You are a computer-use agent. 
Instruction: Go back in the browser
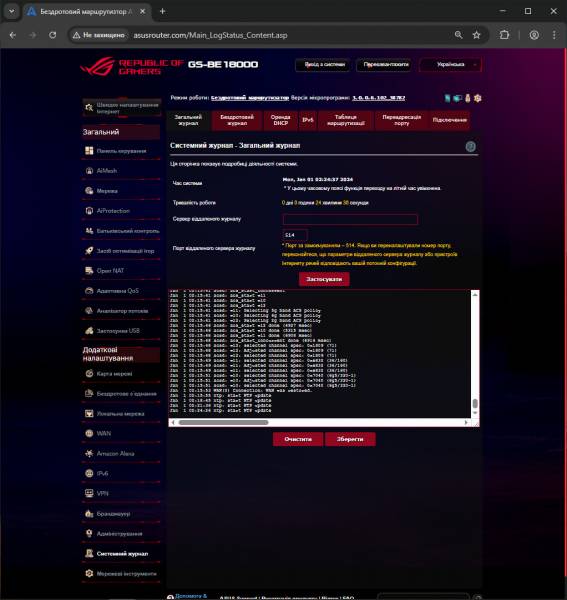[13, 35]
